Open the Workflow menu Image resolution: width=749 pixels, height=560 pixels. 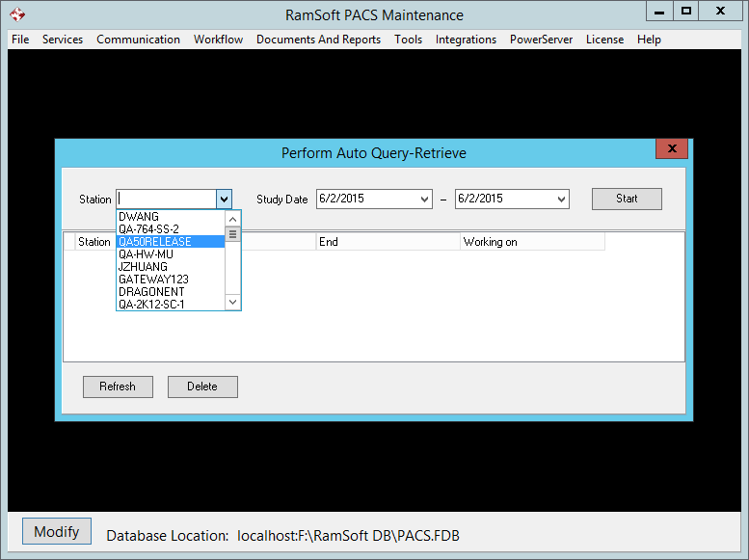click(x=218, y=40)
